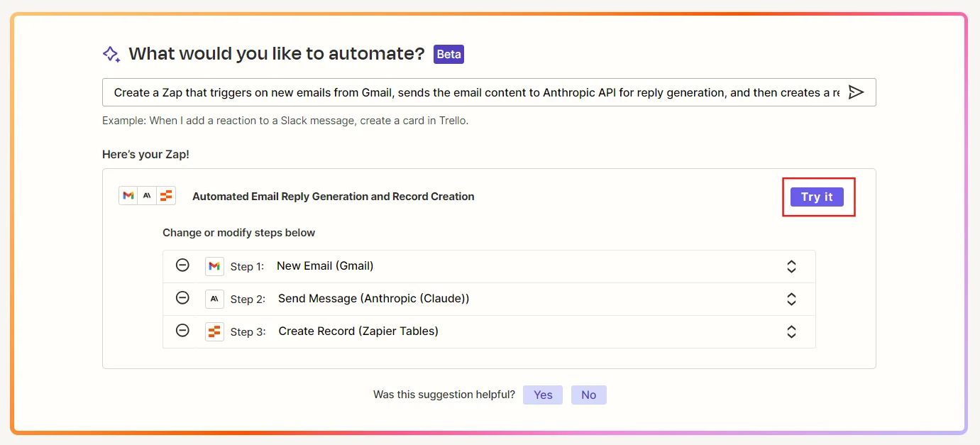The width and height of the screenshot is (980, 445).
Task: Click the Zapier Tables icon in Step 3 row
Action: click(x=214, y=331)
